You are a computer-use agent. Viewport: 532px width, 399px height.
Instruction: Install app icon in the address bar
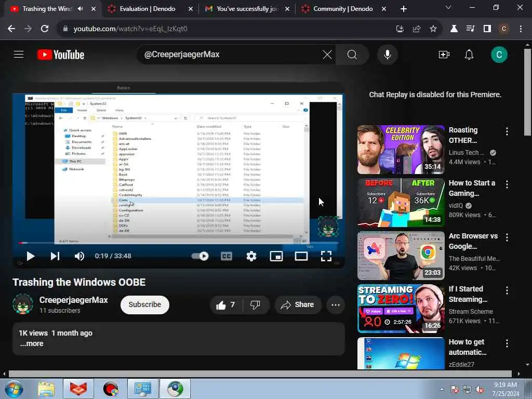click(400, 29)
